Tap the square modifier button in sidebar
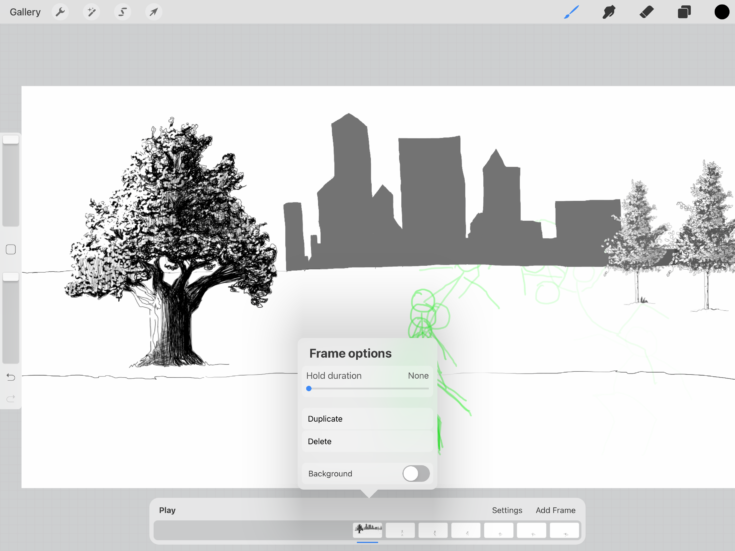 coord(11,249)
